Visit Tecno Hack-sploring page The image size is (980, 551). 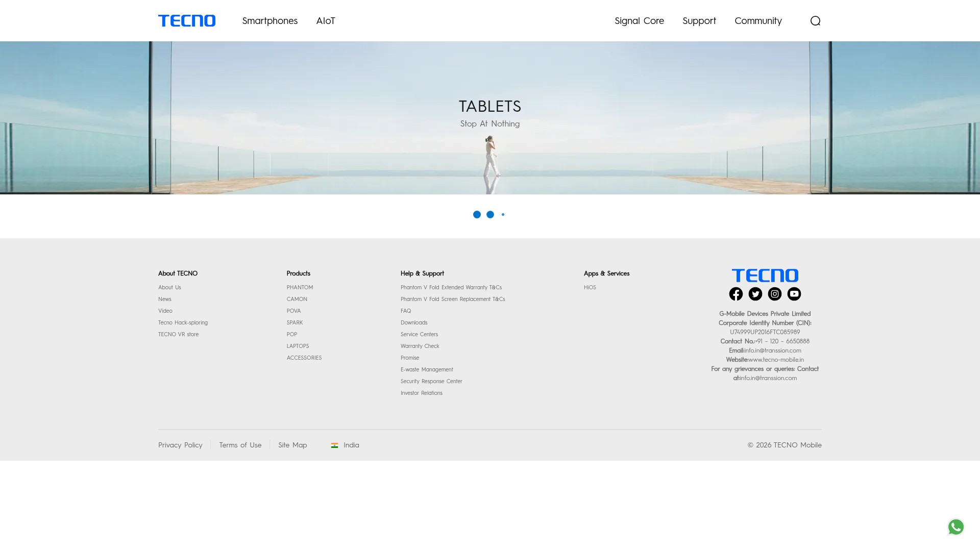point(183,323)
